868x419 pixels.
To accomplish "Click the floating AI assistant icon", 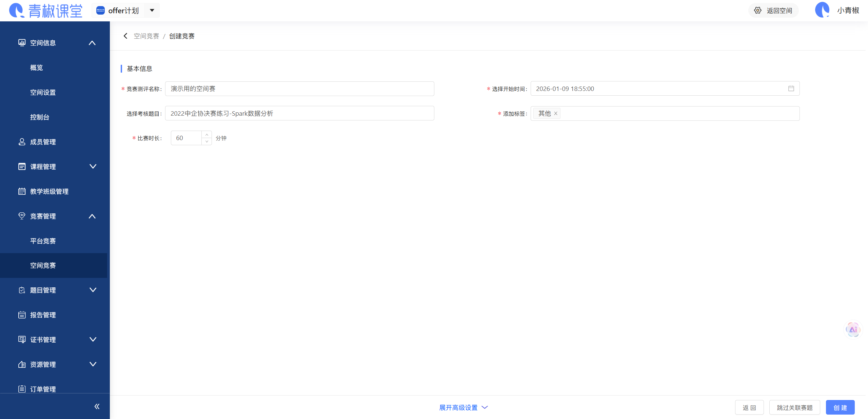I will click(x=853, y=329).
